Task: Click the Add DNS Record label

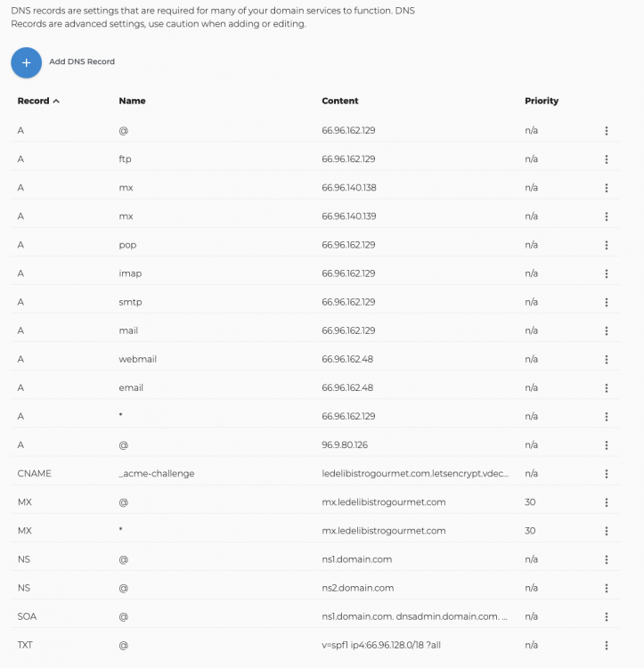Action: point(82,62)
